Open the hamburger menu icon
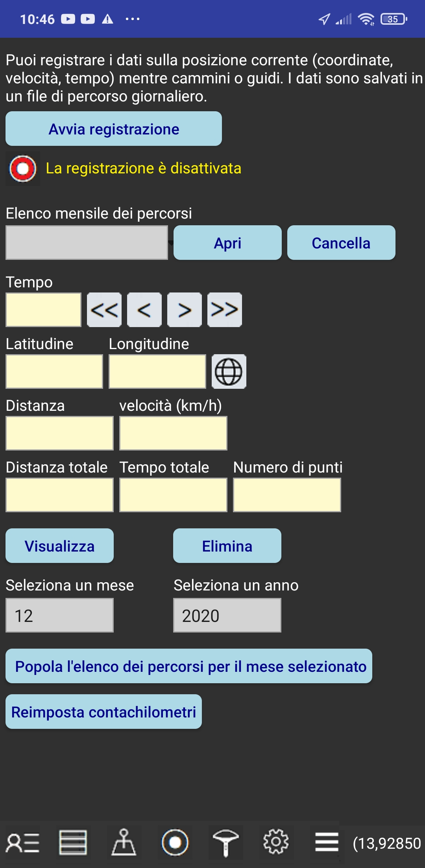The width and height of the screenshot is (425, 868). [x=327, y=843]
